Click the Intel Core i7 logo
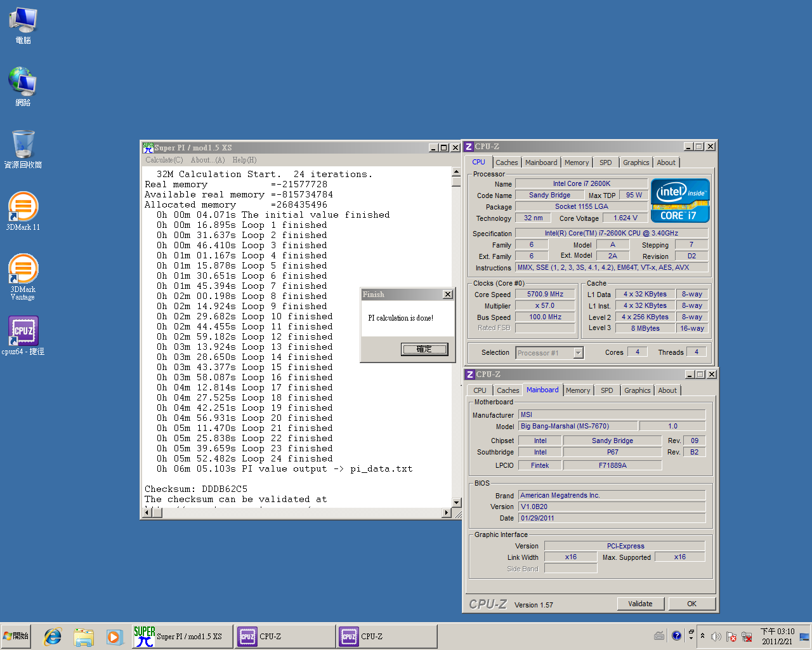This screenshot has height=650, width=812. pos(680,201)
